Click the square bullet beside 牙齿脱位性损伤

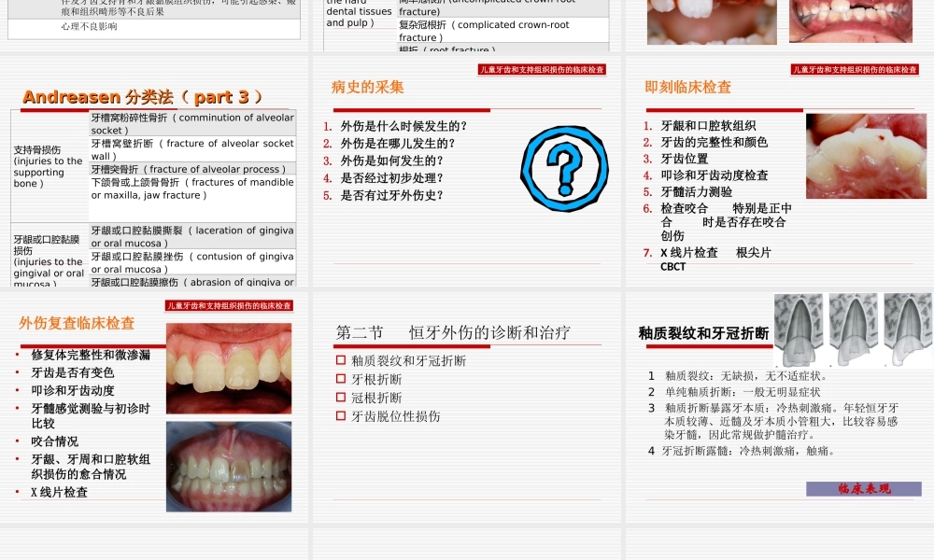[x=341, y=415]
